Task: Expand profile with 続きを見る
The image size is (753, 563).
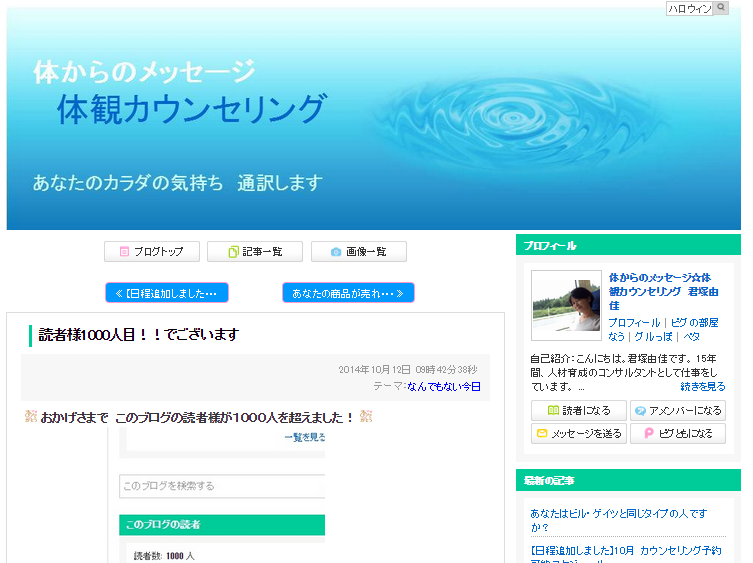Action: (703, 386)
